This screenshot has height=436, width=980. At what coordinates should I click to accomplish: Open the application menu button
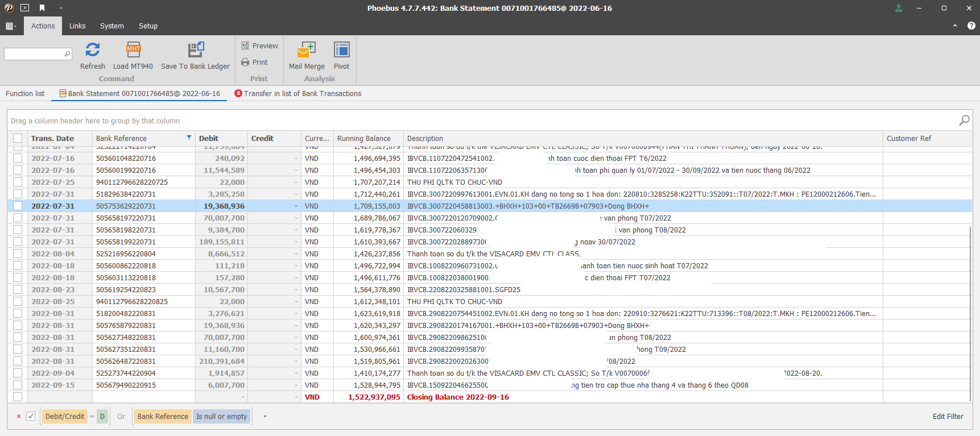point(11,26)
